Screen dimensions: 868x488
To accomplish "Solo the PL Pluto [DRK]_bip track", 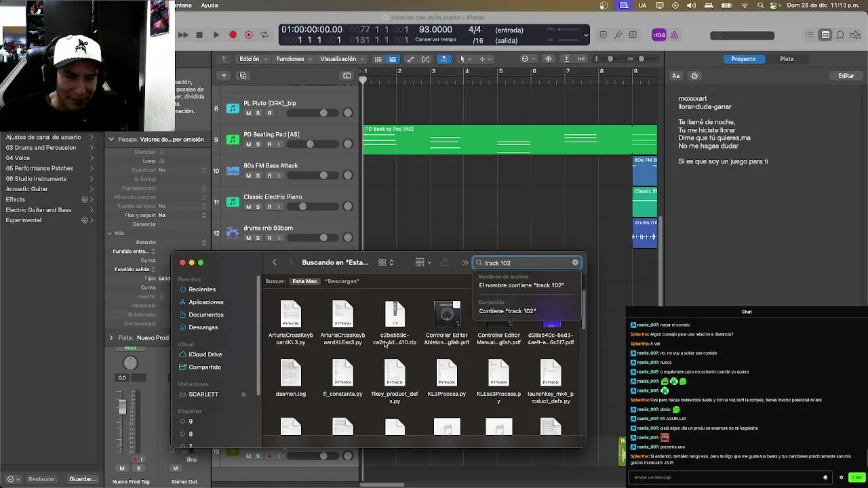I will (x=258, y=113).
